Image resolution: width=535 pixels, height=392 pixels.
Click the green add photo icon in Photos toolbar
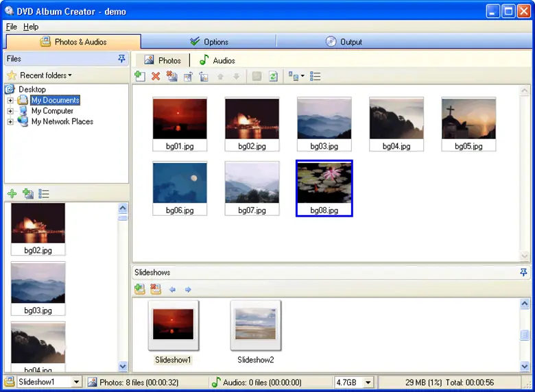point(140,77)
